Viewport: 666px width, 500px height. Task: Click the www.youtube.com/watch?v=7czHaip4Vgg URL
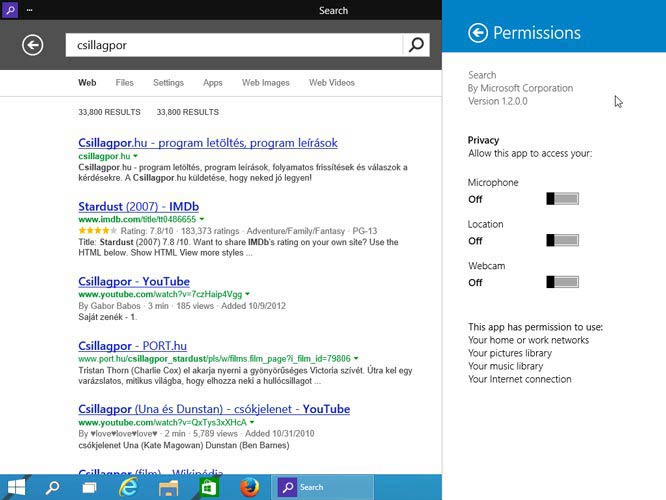(x=160, y=294)
